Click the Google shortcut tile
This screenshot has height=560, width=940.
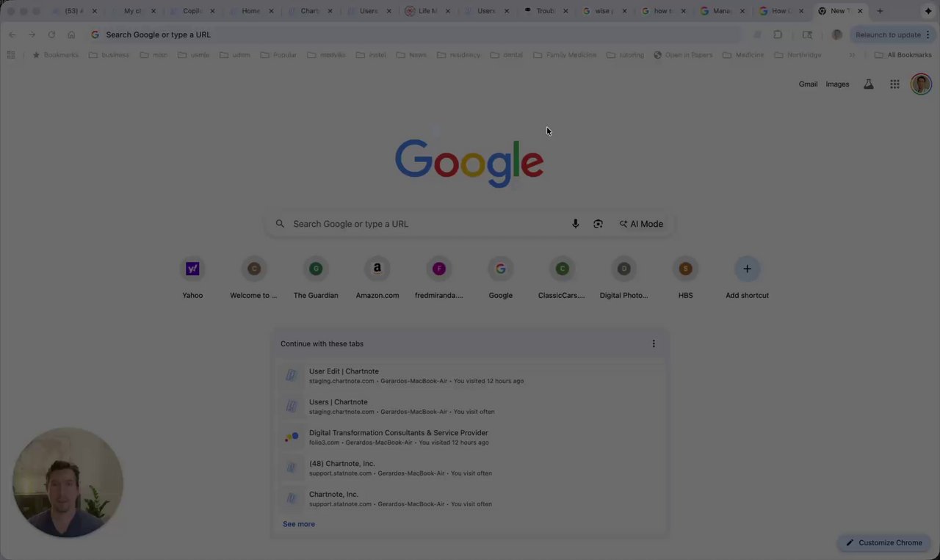(501, 278)
